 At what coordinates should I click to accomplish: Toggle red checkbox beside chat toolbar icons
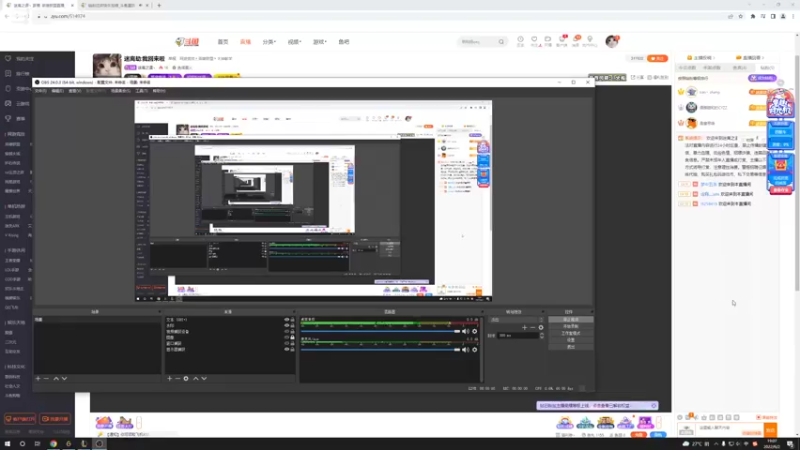(x=759, y=417)
